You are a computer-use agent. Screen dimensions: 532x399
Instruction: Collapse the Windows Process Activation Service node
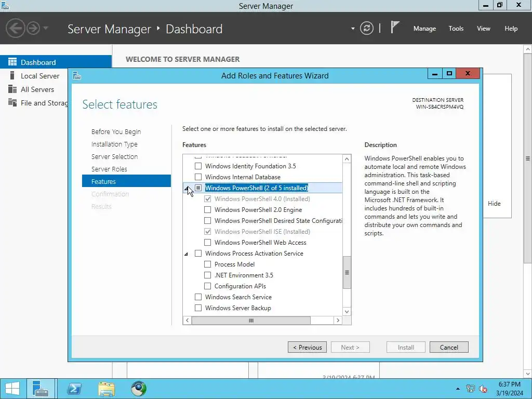(187, 254)
